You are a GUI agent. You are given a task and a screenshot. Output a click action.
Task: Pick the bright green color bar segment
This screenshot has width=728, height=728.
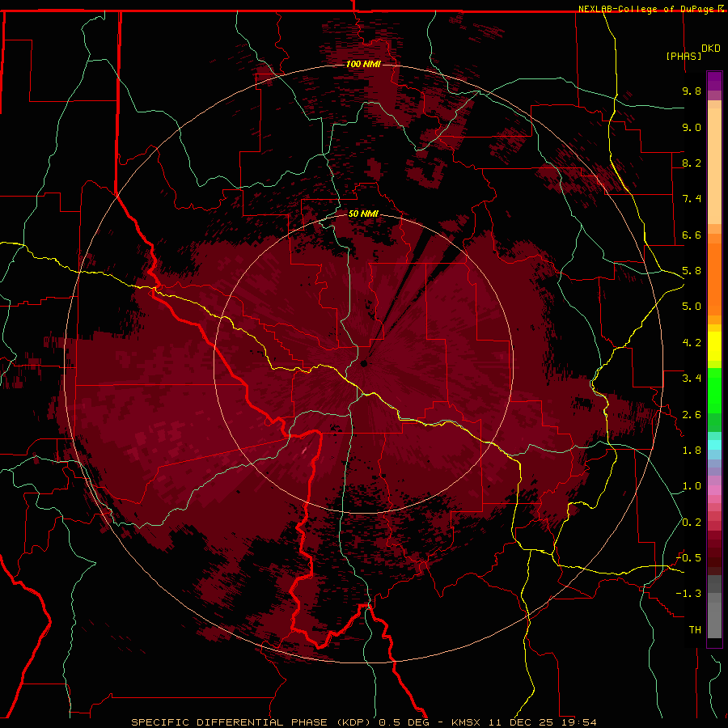pos(714,390)
